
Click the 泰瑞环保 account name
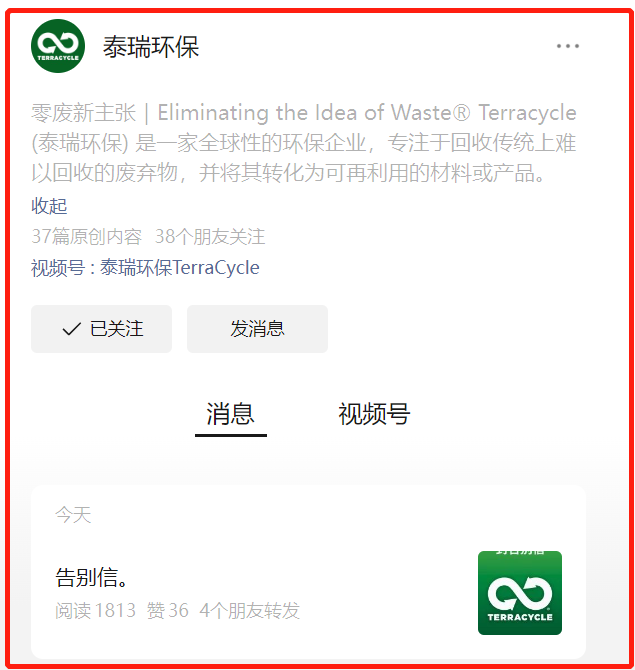[x=151, y=47]
